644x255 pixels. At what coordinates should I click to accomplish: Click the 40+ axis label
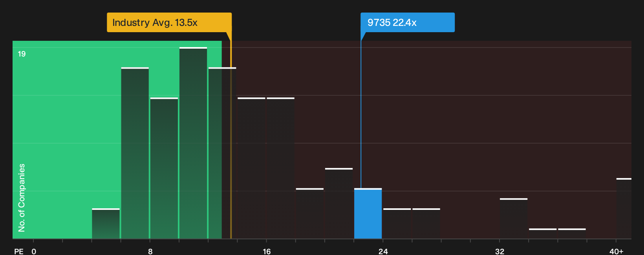tap(616, 251)
